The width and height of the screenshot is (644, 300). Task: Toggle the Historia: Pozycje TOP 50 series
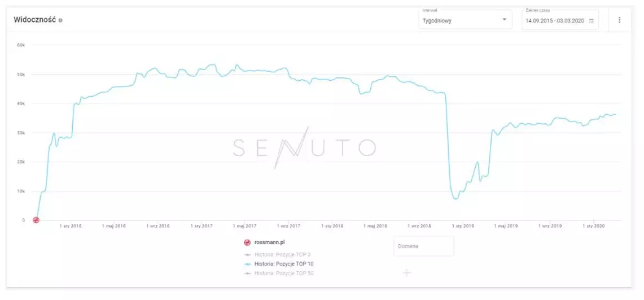click(x=284, y=273)
